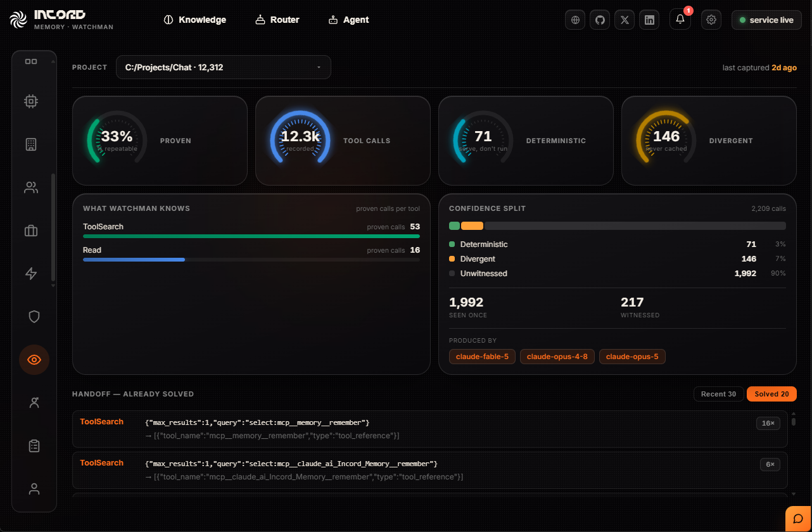Click the 1,992 Seen Once stat
812x532 pixels.
[x=467, y=307]
